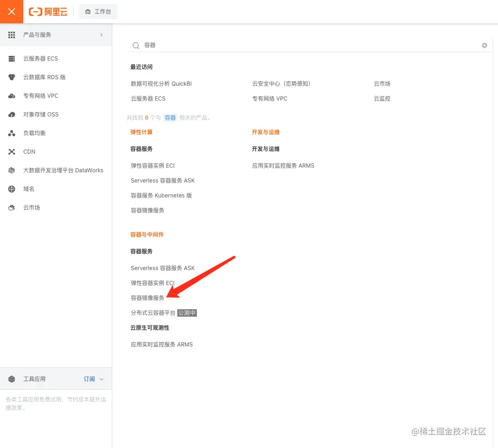Image resolution: width=498 pixels, height=448 pixels.
Task: Select 专有网络 VPC sidebar label
Action: pos(40,96)
